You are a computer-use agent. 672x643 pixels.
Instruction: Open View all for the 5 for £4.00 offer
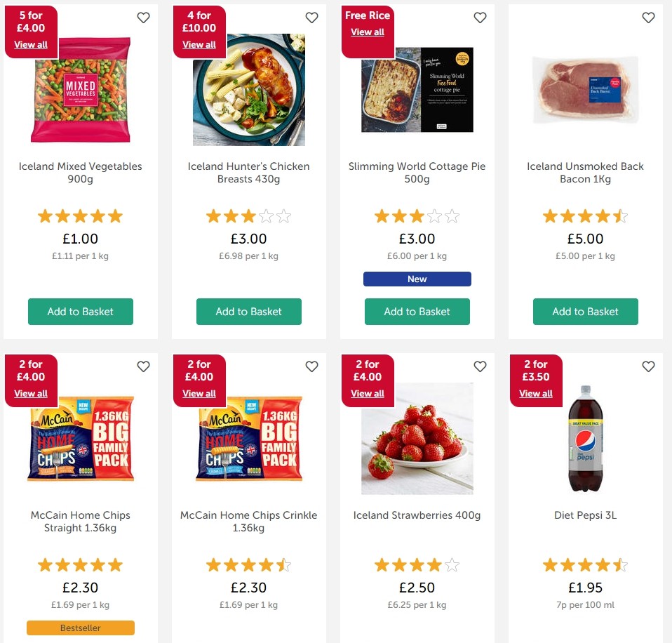click(31, 44)
